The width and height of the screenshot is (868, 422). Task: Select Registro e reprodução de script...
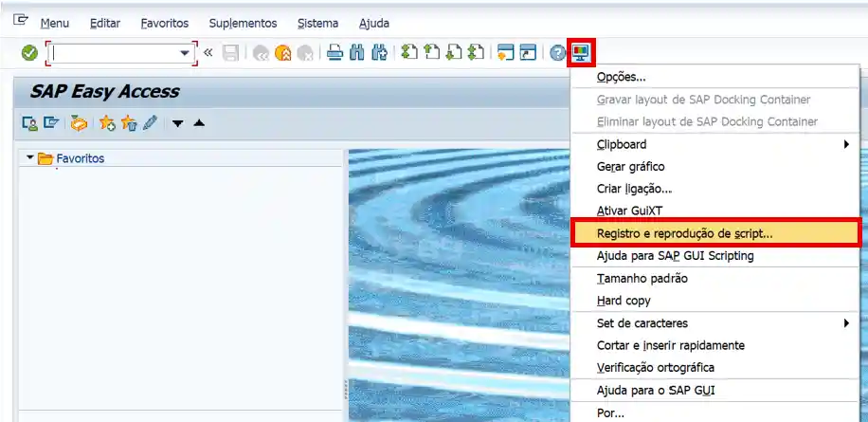715,233
